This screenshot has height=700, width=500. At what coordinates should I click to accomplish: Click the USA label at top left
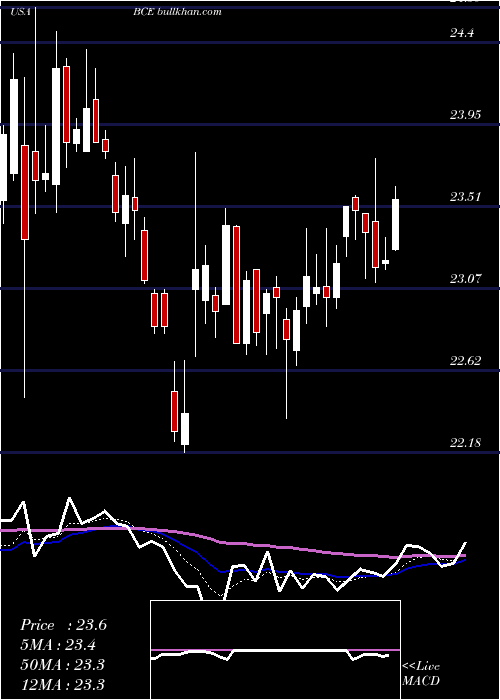click(20, 12)
